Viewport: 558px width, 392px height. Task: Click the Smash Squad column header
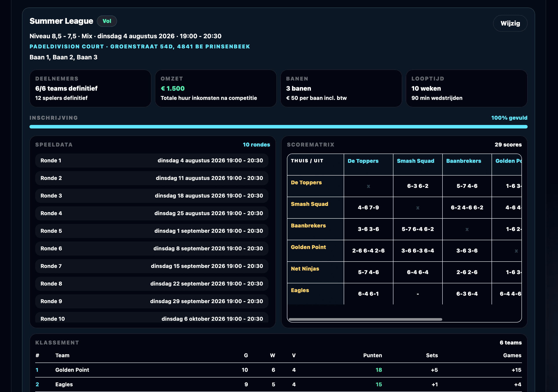coord(415,161)
